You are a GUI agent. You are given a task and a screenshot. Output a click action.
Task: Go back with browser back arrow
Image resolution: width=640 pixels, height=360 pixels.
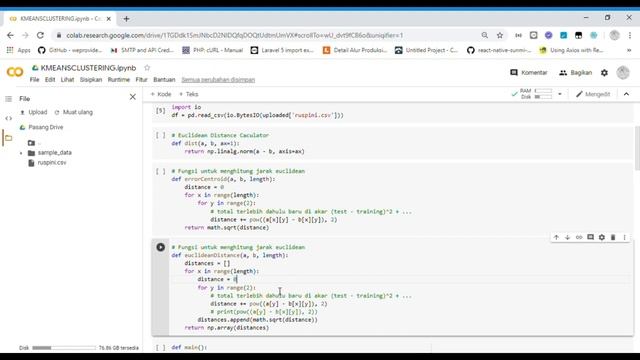coord(10,36)
